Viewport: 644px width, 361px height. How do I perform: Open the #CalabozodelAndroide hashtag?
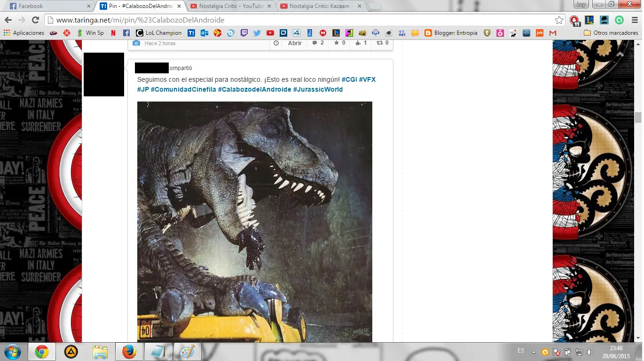click(x=254, y=89)
